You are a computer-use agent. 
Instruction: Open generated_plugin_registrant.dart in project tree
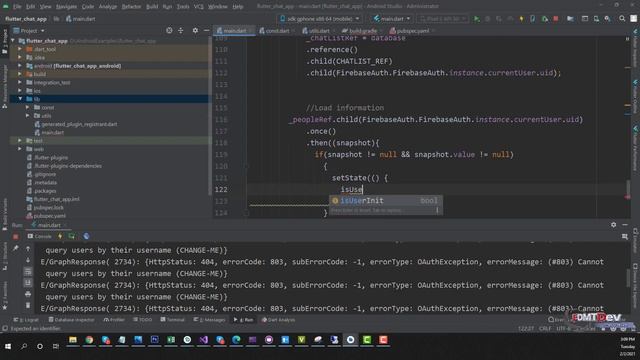(x=76, y=124)
